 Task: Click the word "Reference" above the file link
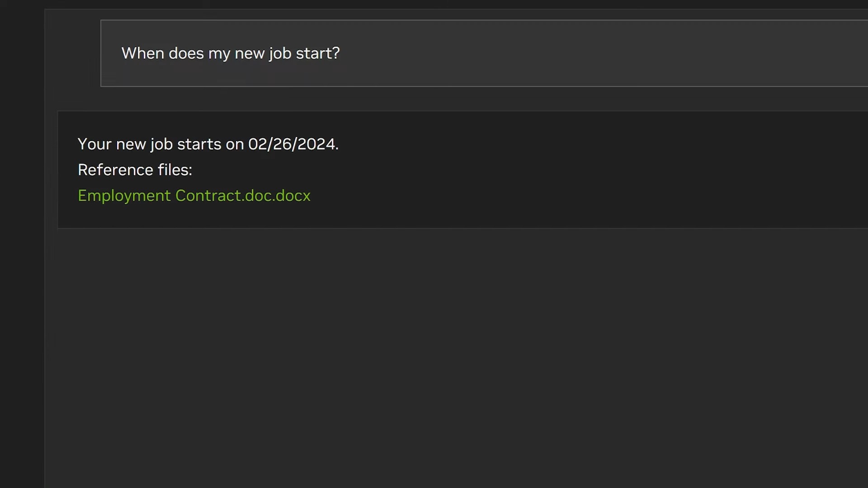[115, 170]
